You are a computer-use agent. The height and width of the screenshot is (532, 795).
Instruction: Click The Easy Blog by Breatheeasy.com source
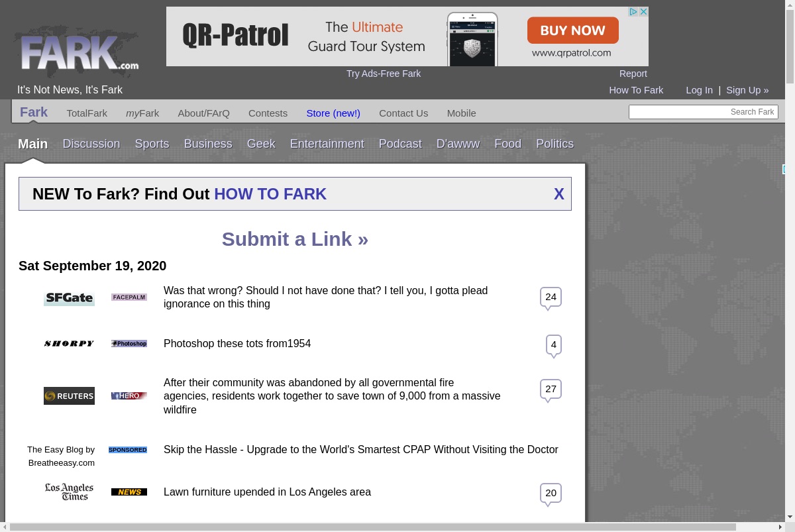pyautogui.click(x=61, y=456)
